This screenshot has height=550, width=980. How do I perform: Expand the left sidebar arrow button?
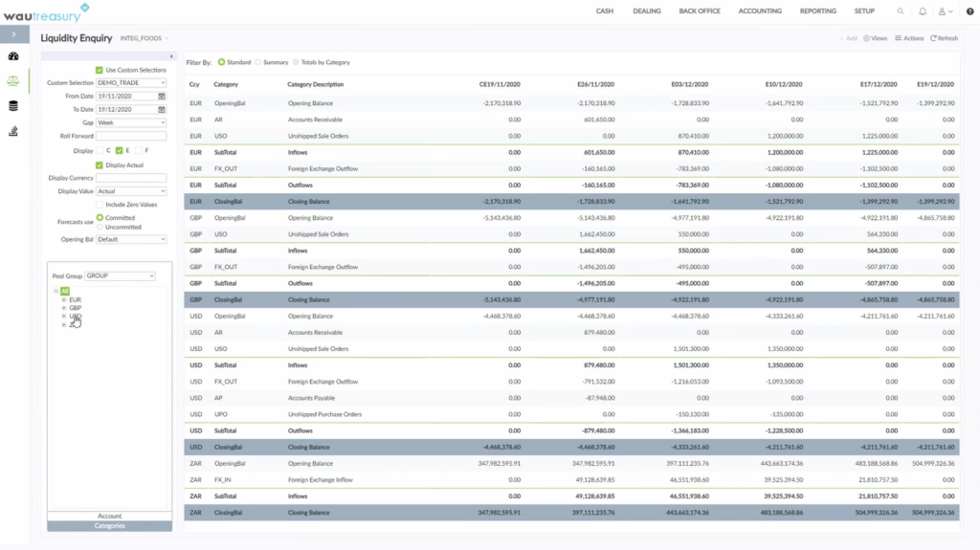click(13, 34)
